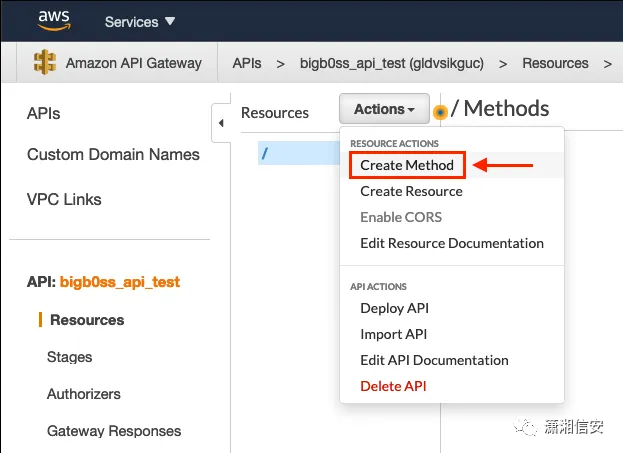Click the bigb0ss_api_test API name link
623x453 pixels.
click(120, 282)
